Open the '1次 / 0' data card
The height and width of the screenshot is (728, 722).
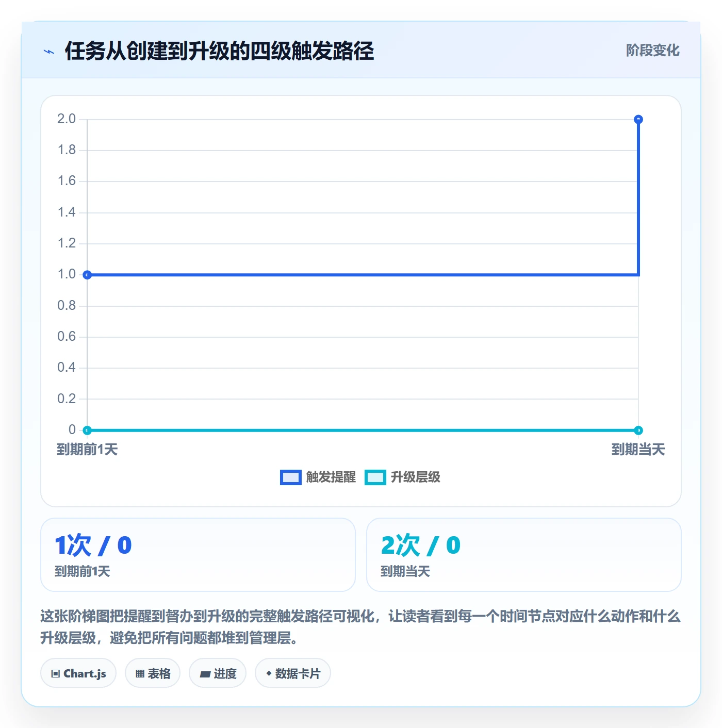click(x=198, y=555)
